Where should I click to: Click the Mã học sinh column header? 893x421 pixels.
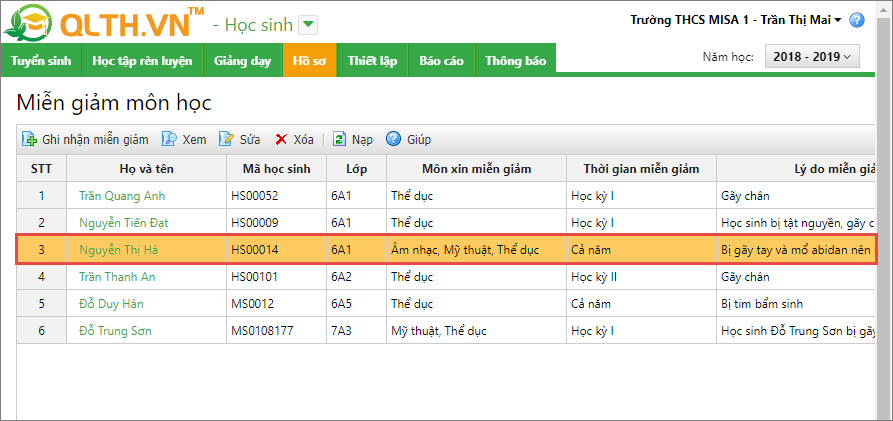pos(276,169)
